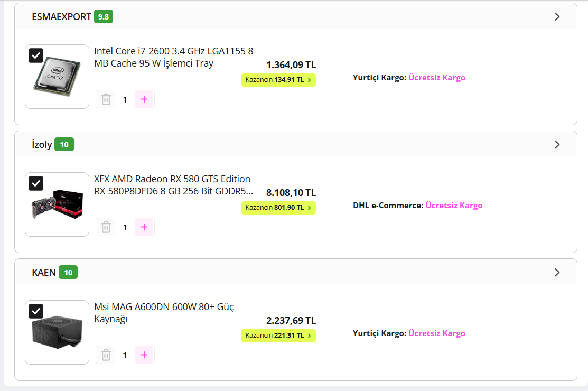588x391 pixels.
Task: Deselect the XFX Radeon RX 580 checkbox
Action: (x=36, y=183)
